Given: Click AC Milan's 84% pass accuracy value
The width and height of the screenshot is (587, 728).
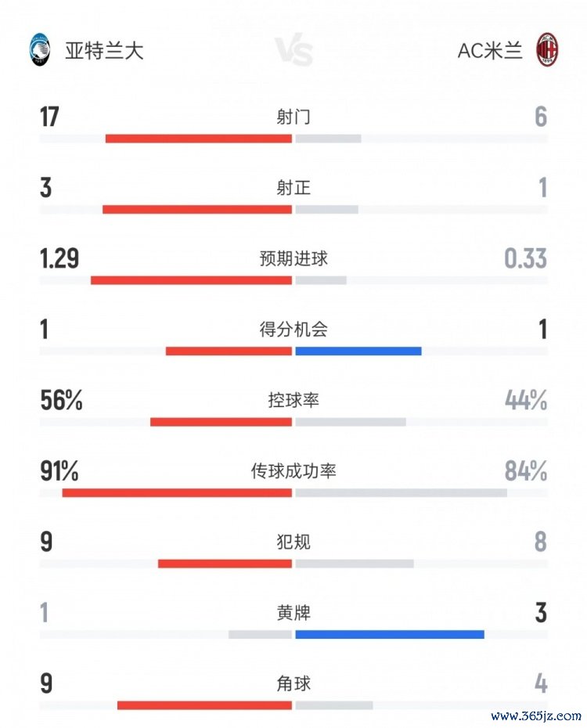Looking at the screenshot, I should [525, 471].
